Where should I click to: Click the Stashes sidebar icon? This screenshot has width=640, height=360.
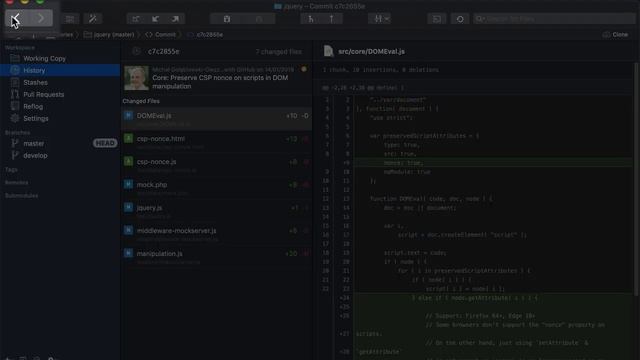click(15, 82)
